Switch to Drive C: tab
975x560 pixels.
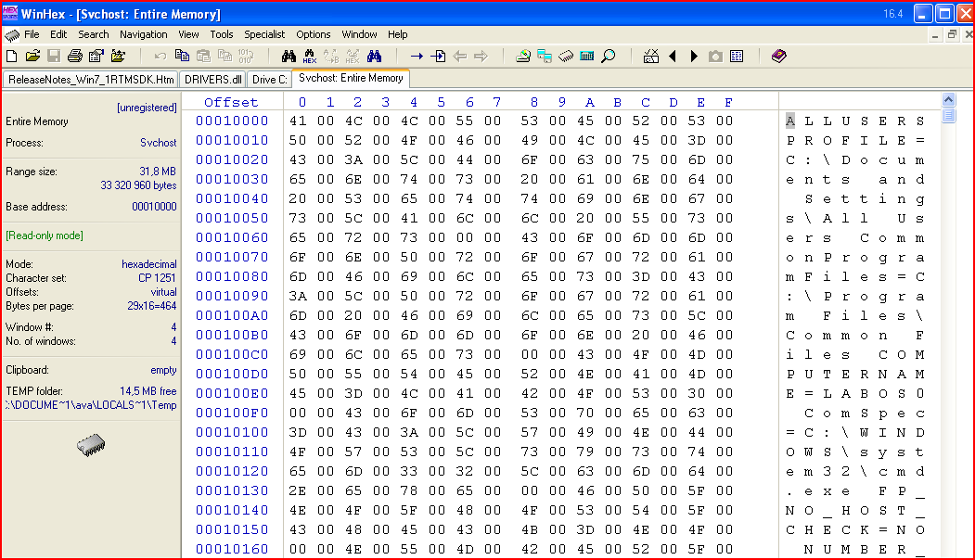coord(269,80)
